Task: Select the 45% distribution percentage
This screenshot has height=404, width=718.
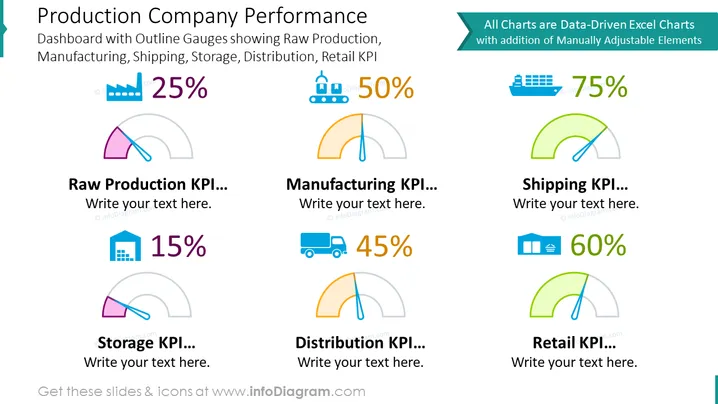Action: tap(384, 246)
